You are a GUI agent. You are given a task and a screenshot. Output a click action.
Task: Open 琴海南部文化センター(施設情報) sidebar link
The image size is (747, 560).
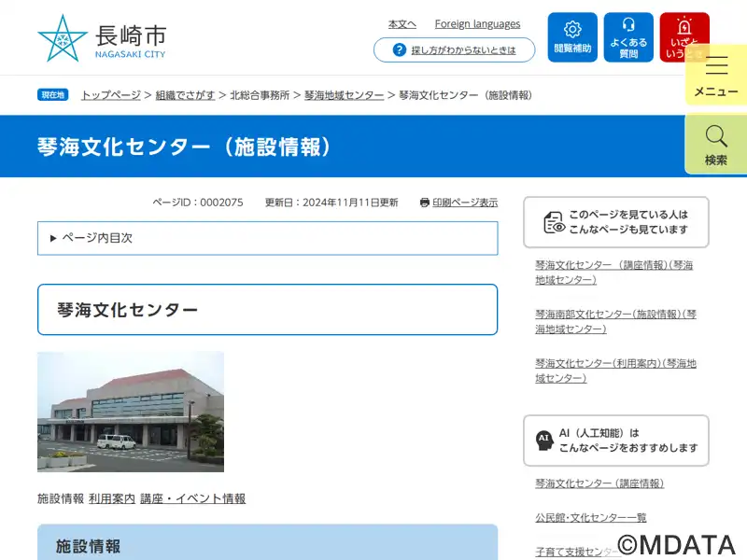click(x=615, y=321)
